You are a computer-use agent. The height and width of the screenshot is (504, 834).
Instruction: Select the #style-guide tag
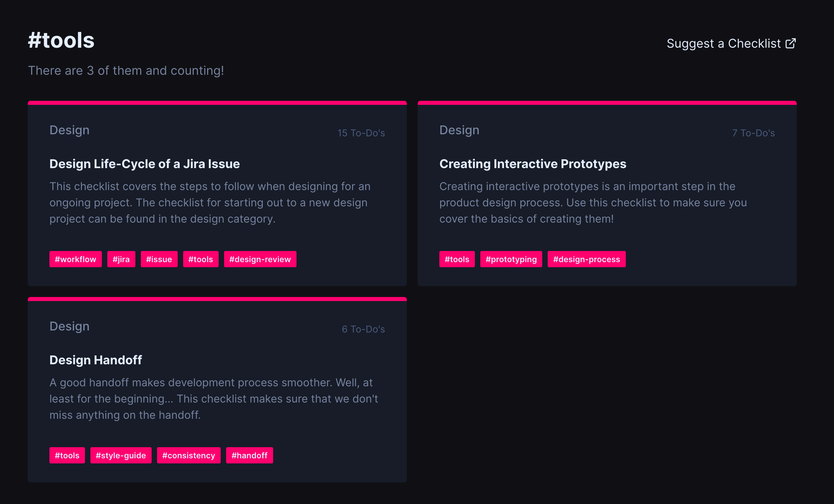click(x=121, y=456)
